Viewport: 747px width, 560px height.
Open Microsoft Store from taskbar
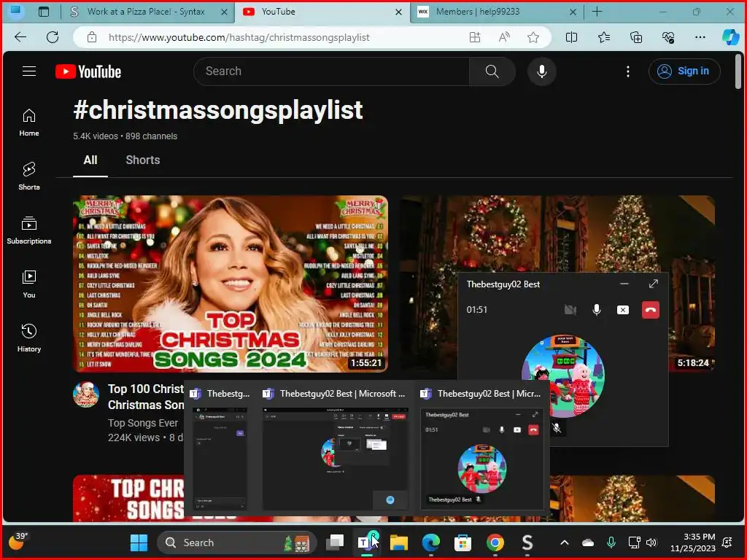click(x=462, y=542)
